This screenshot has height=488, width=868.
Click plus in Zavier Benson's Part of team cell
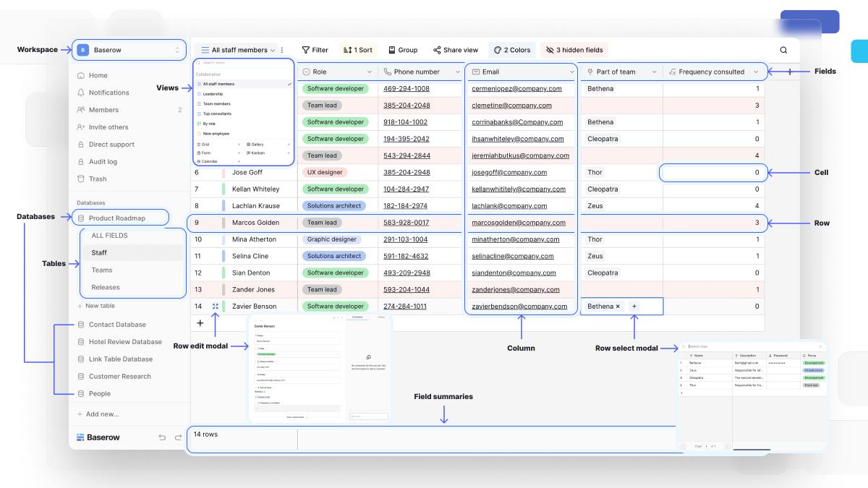tap(634, 307)
